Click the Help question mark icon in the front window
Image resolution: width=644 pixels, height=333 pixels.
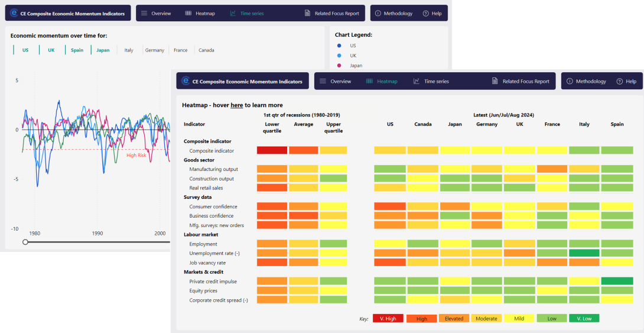(619, 81)
